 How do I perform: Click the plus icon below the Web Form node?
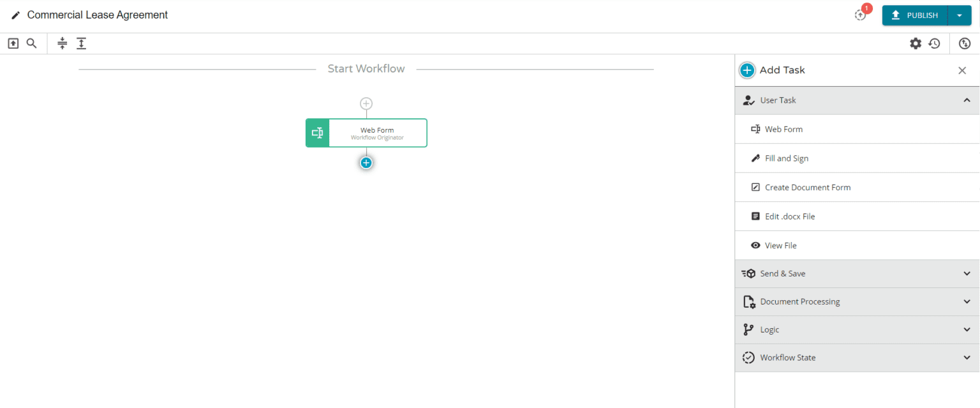click(x=366, y=162)
